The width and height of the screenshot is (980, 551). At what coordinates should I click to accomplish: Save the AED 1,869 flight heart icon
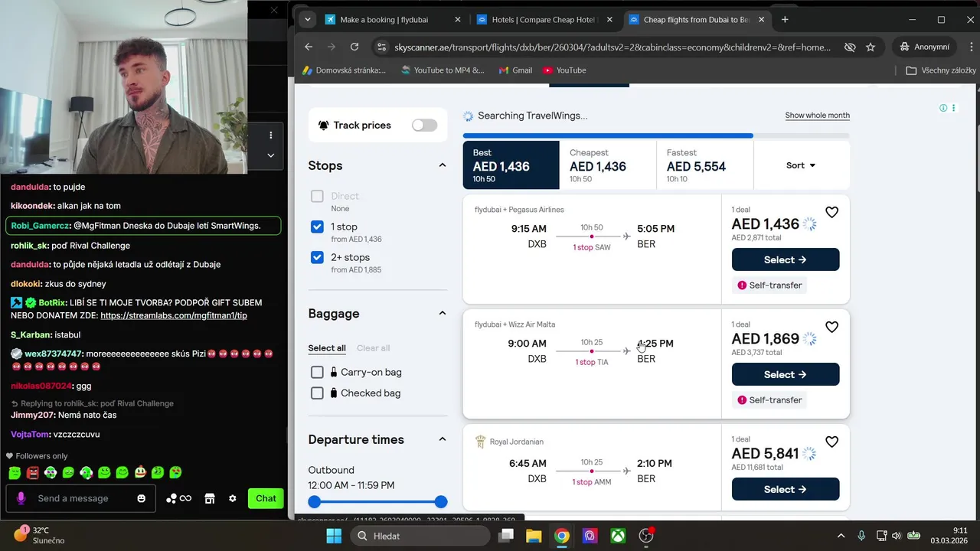831,327
